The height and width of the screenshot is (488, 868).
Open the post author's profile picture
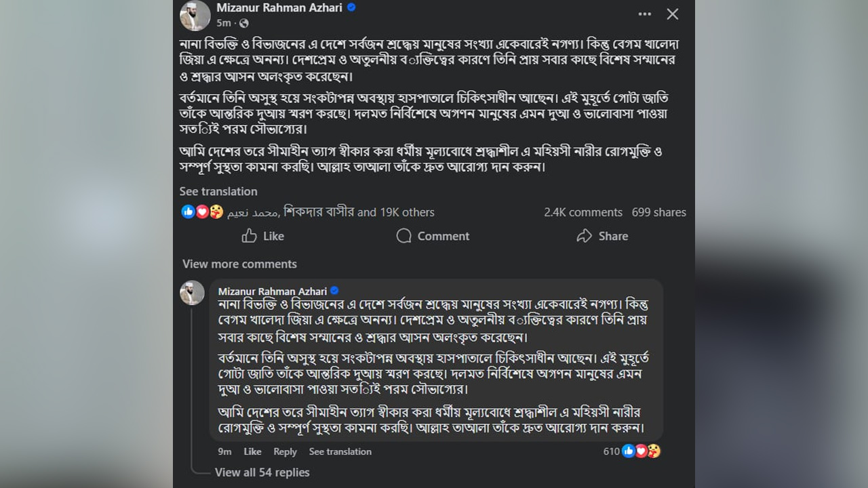(x=195, y=16)
